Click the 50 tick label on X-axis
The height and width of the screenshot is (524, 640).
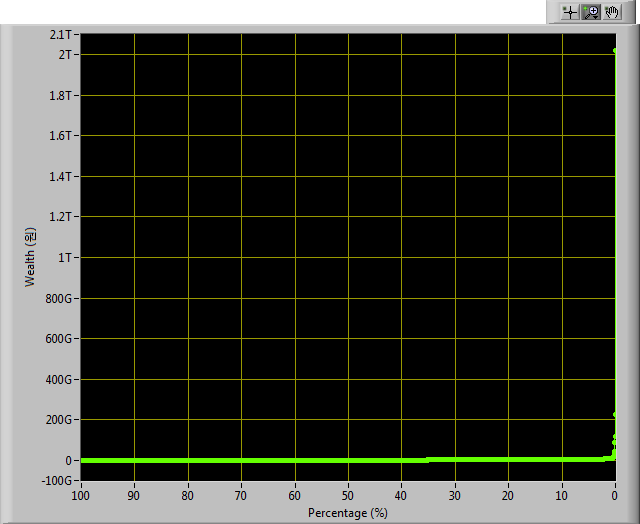click(348, 496)
